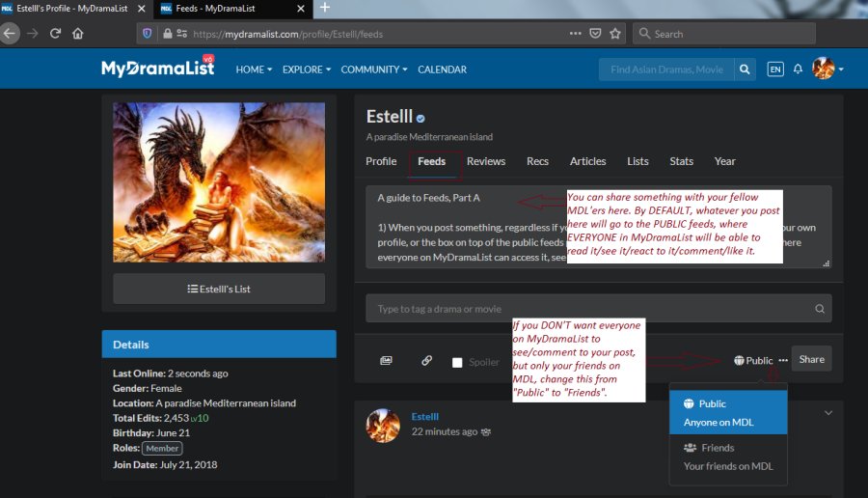Open the Stats tab
The width and height of the screenshot is (868, 498).
tap(682, 161)
